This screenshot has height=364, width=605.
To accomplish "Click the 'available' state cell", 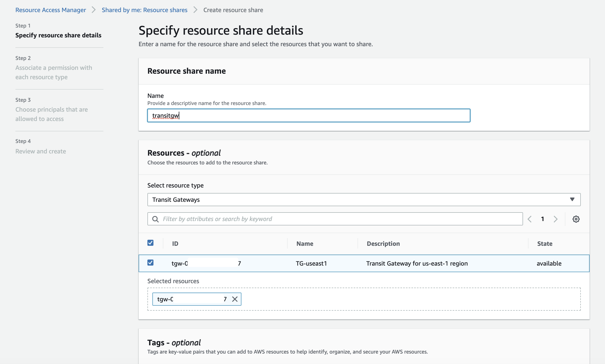I will point(549,263).
